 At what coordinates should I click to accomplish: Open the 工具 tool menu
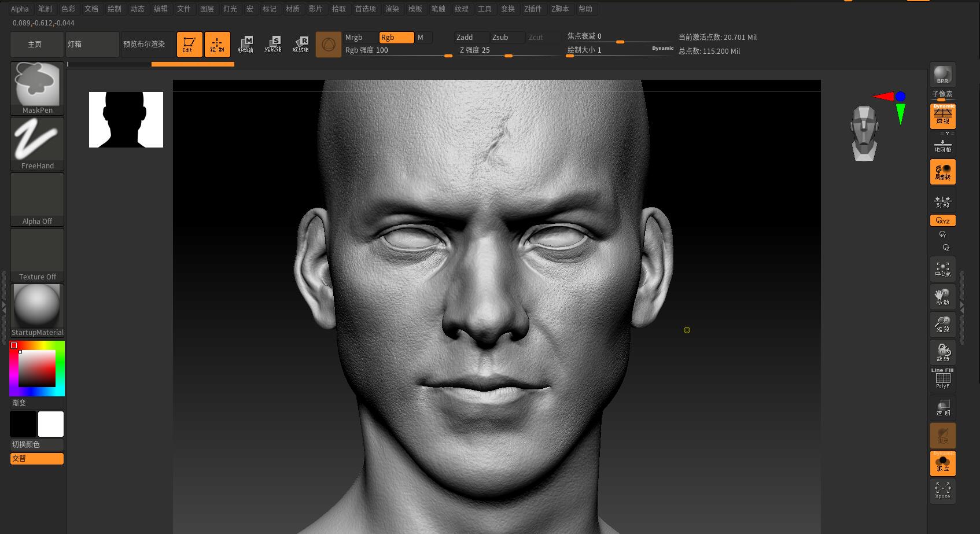point(485,9)
